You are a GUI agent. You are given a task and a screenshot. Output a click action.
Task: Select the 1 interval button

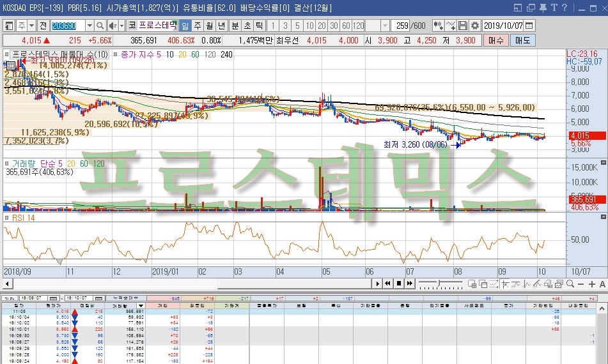(273, 26)
